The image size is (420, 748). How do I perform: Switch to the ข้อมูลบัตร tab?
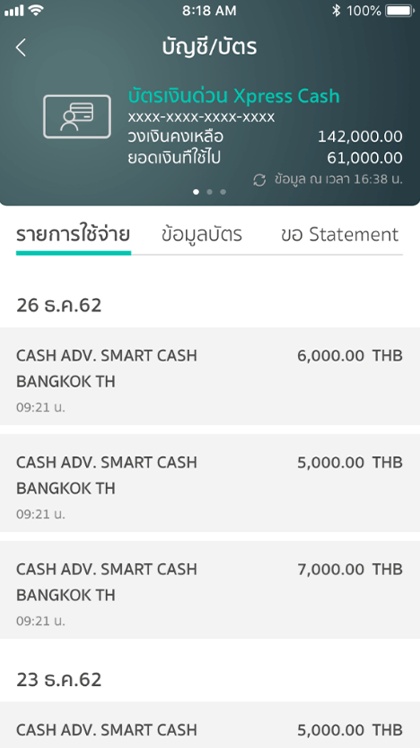coord(201,235)
